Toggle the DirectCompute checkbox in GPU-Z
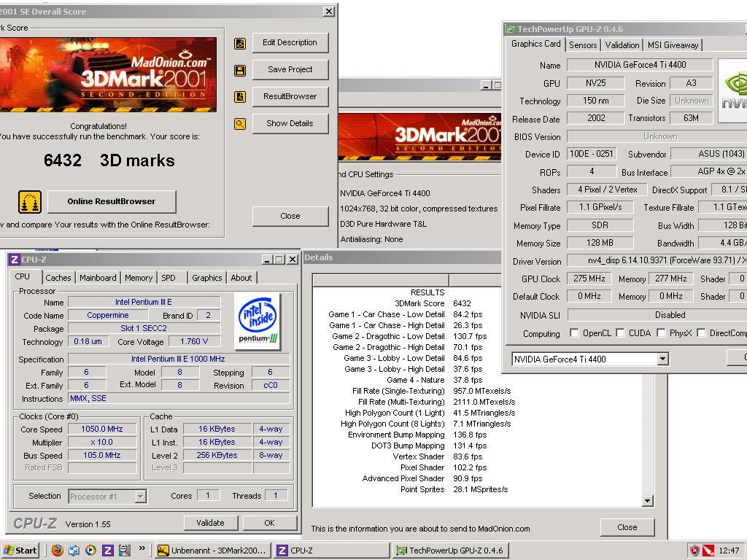747x560 pixels. pyautogui.click(x=701, y=332)
